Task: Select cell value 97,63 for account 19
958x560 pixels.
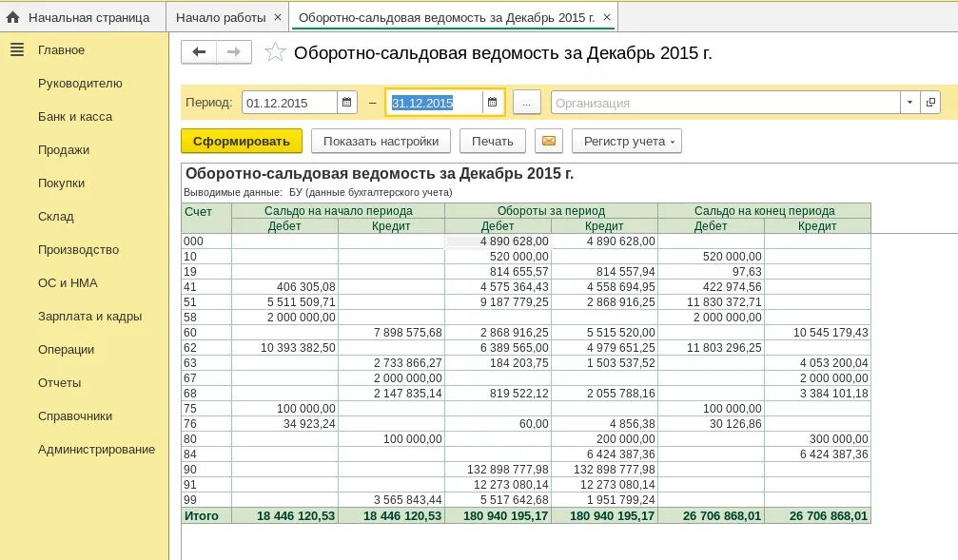Action: (712, 272)
